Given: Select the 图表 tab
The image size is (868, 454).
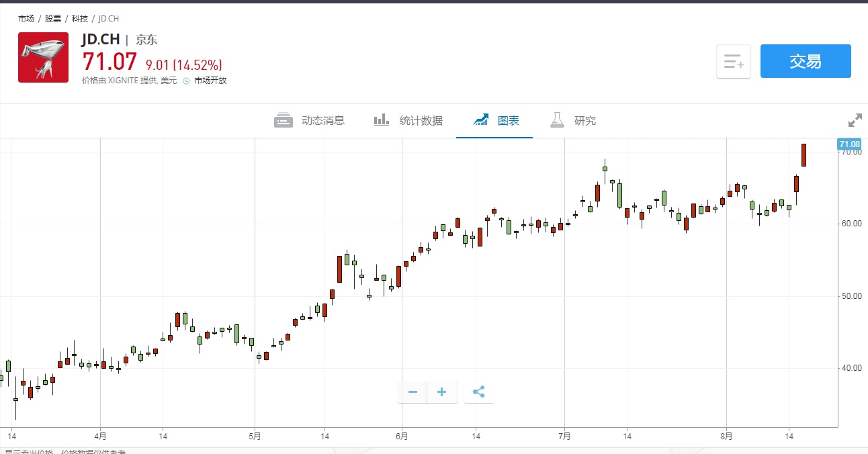Looking at the screenshot, I should click(x=496, y=121).
